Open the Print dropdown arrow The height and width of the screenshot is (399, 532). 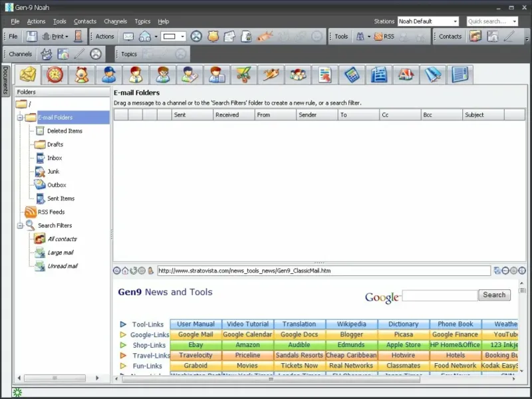click(x=67, y=37)
